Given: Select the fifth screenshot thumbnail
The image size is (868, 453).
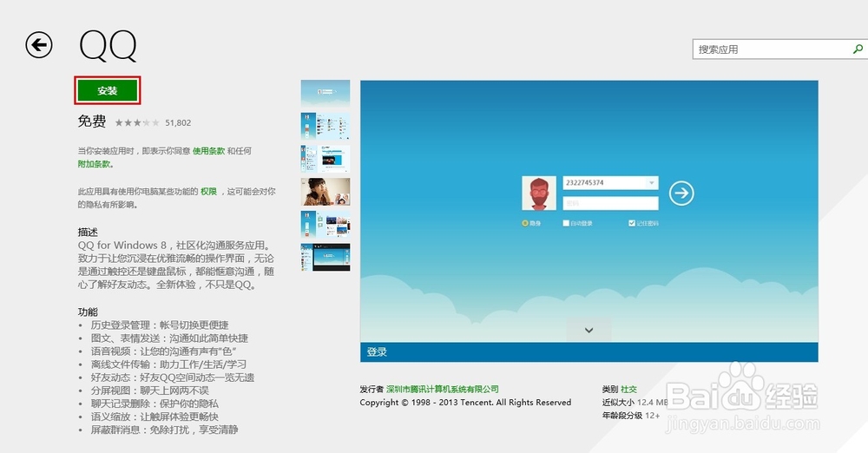Looking at the screenshot, I should (x=325, y=224).
